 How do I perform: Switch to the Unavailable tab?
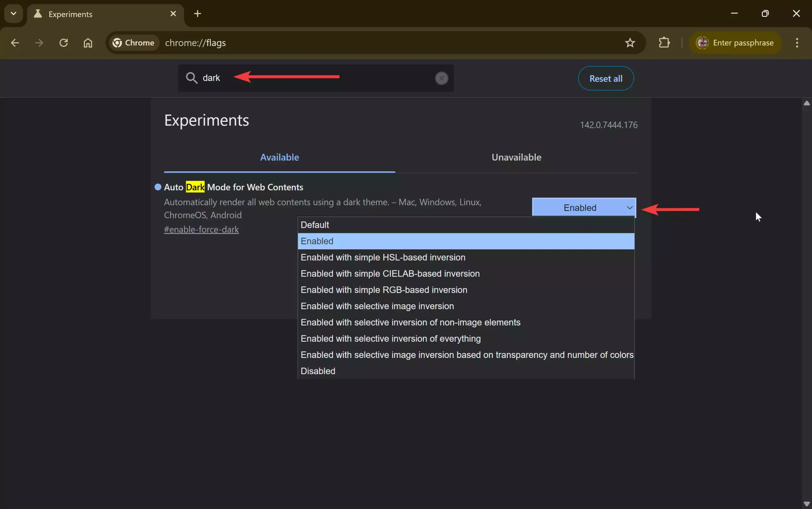coord(516,157)
